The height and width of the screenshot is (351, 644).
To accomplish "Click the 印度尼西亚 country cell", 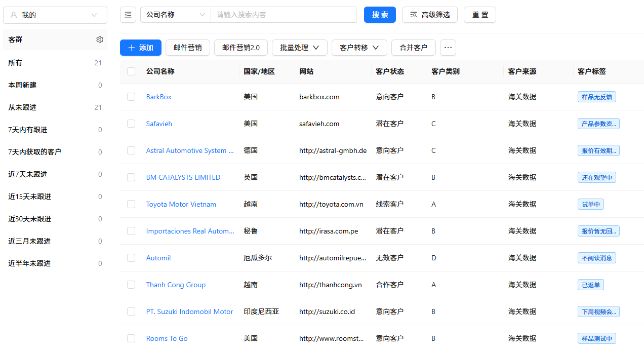I will [x=261, y=311].
